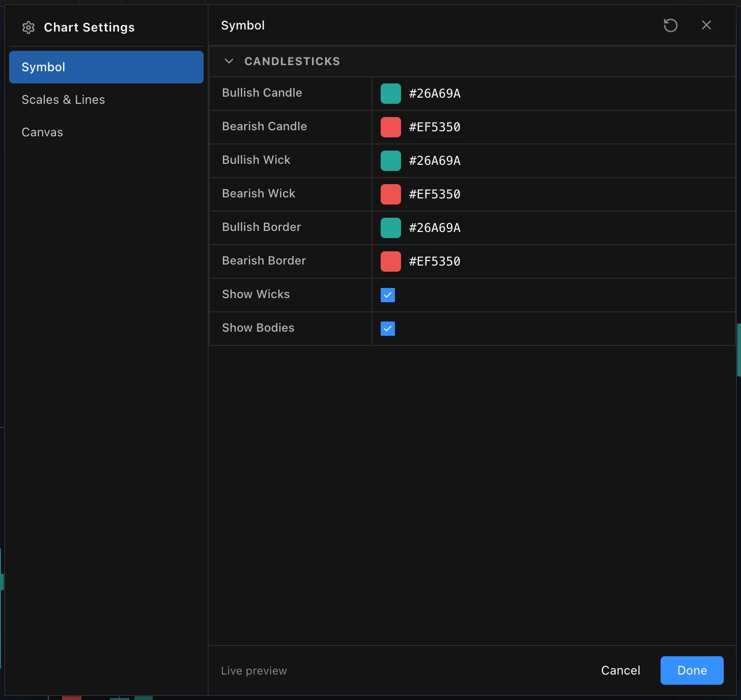Click the Show Wicks row label

256,294
